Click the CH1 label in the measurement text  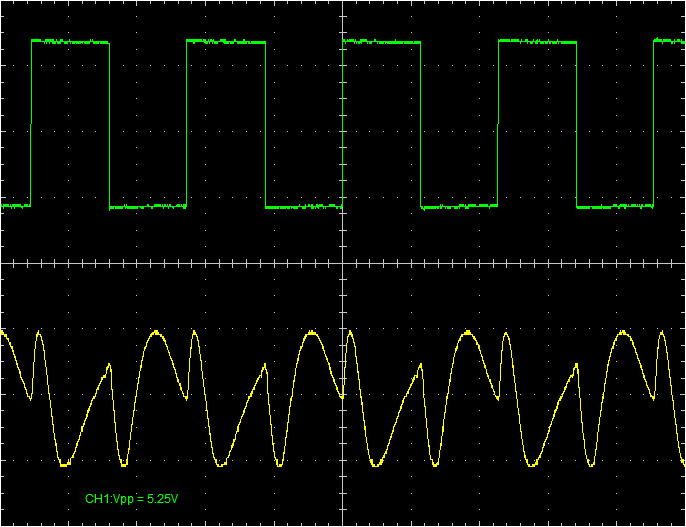[x=96, y=498]
